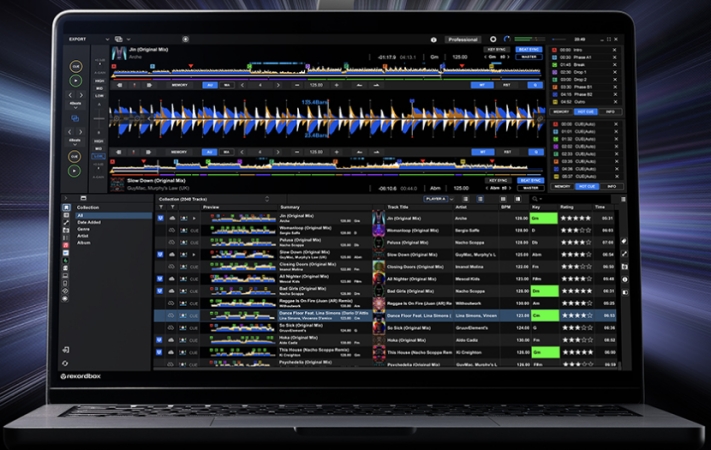Click upper deck MT master tempo button
This screenshot has height=450, width=711.
[x=482, y=85]
